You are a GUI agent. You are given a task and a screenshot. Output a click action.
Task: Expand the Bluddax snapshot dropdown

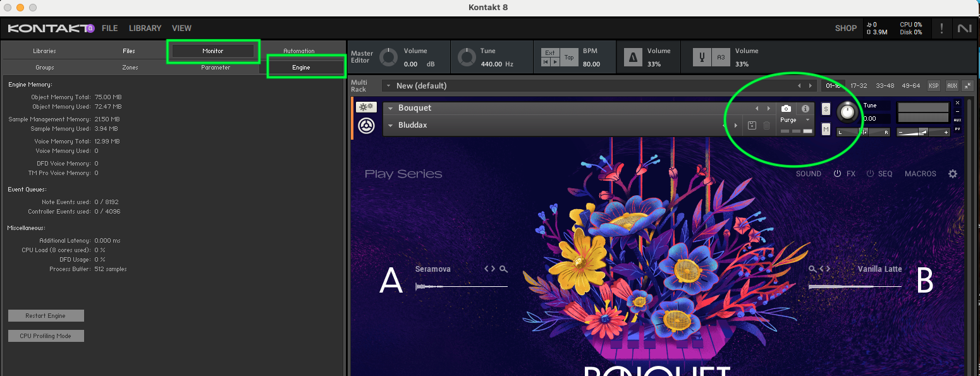tap(391, 125)
